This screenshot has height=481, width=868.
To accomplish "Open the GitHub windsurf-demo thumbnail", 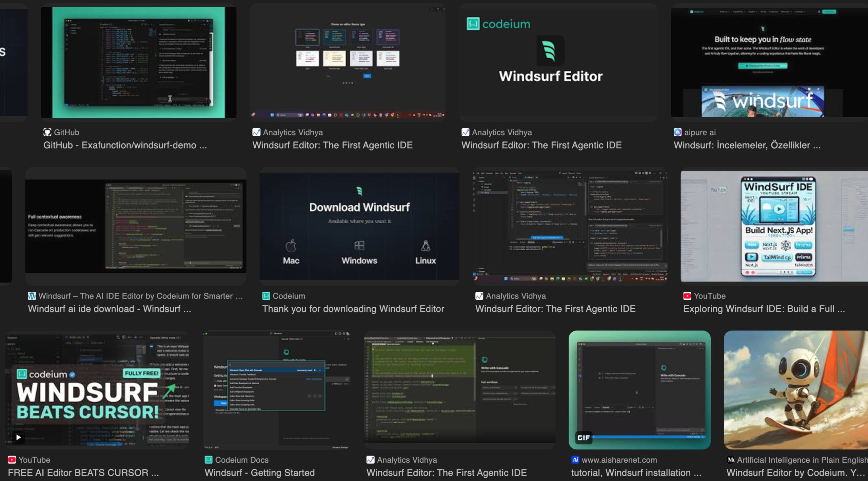I will point(138,62).
